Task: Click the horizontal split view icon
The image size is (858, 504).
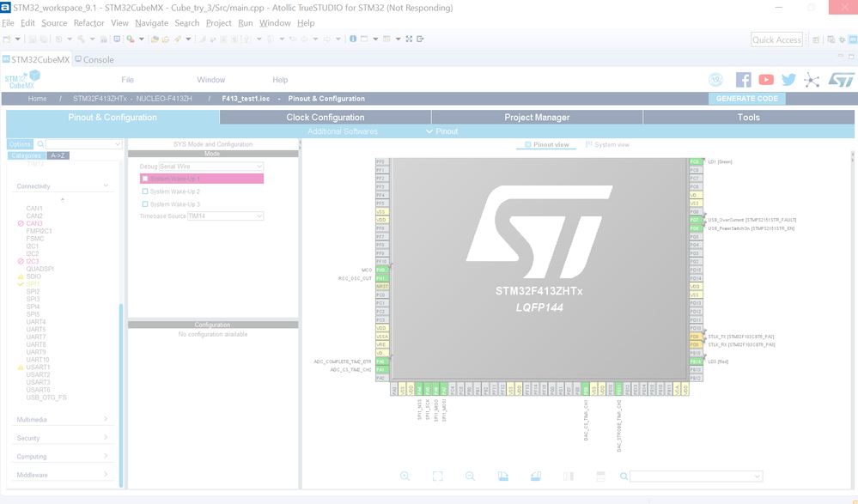Action: [x=601, y=476]
